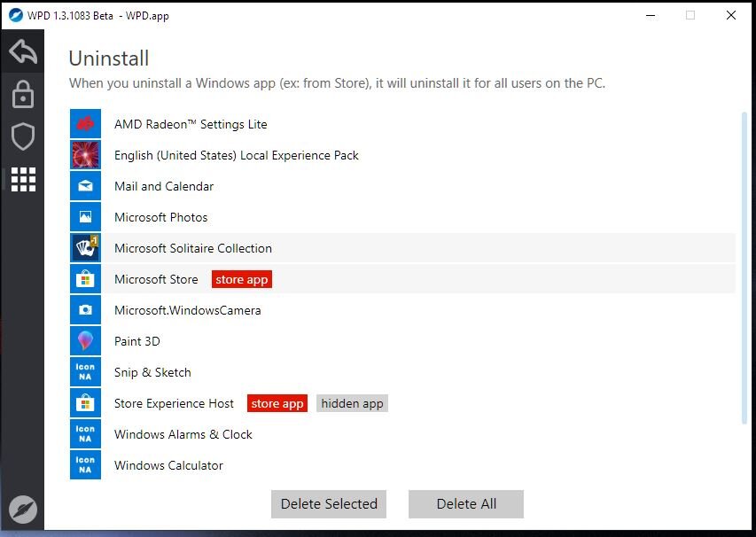756x537 pixels.
Task: Click the compass icon at sidebar bottom
Action: (23, 509)
